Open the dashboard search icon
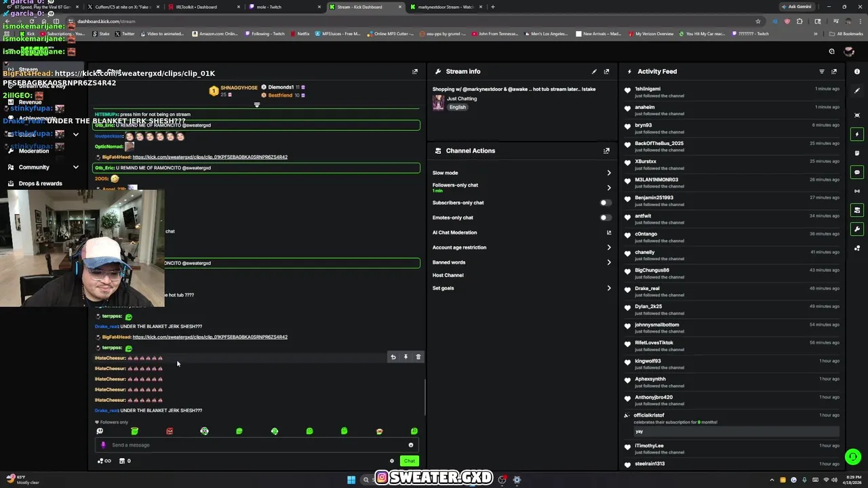 click(x=831, y=52)
